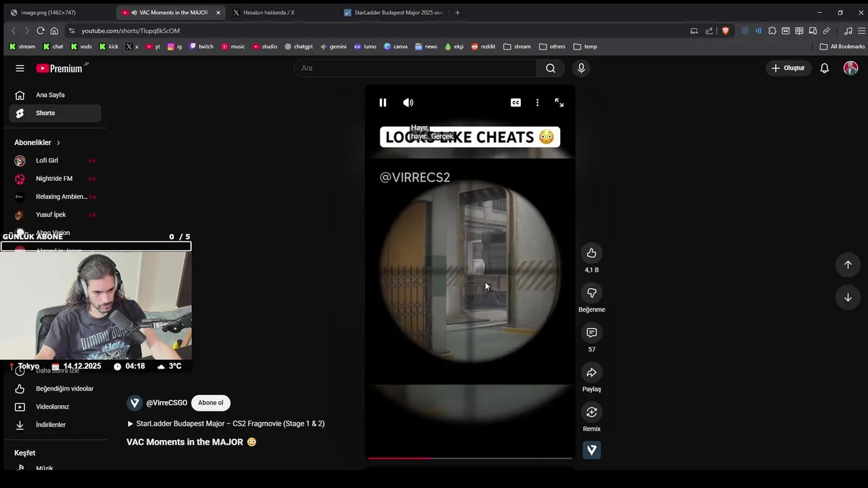Expand the others bookmarks folder
Screen dimensions: 868x488
point(552,47)
